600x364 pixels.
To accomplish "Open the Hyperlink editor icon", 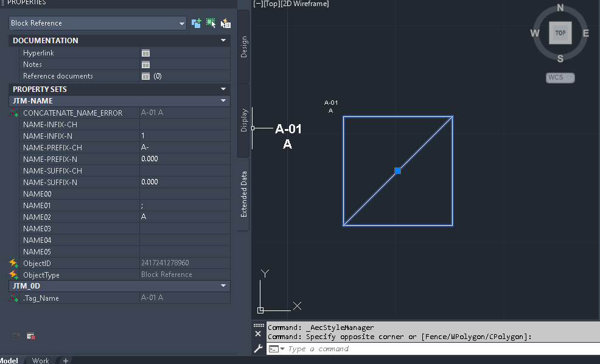I will tap(145, 53).
